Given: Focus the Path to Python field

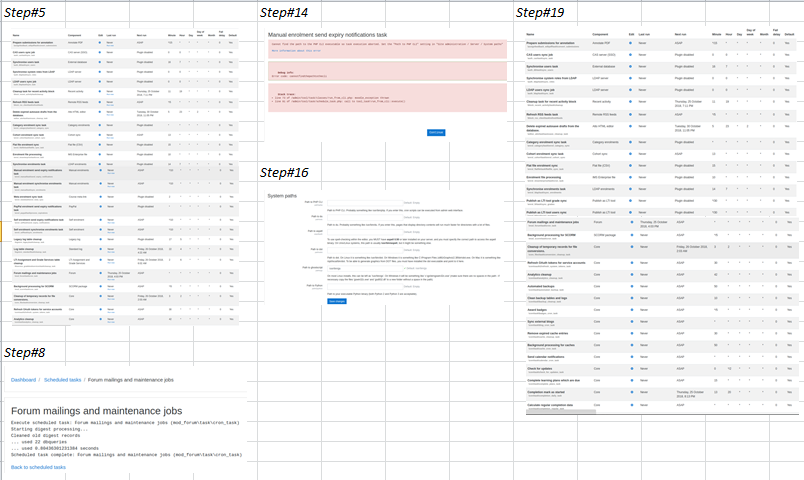Looking at the screenshot, I should tap(365, 286).
